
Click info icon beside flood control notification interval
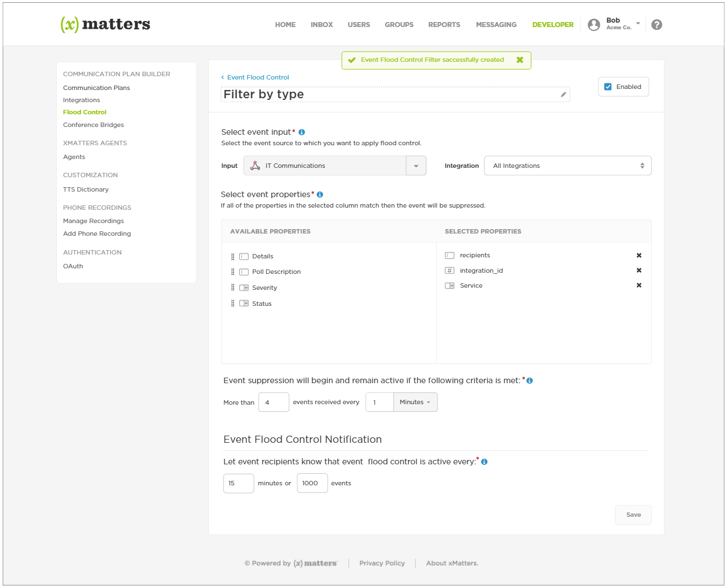pos(484,462)
